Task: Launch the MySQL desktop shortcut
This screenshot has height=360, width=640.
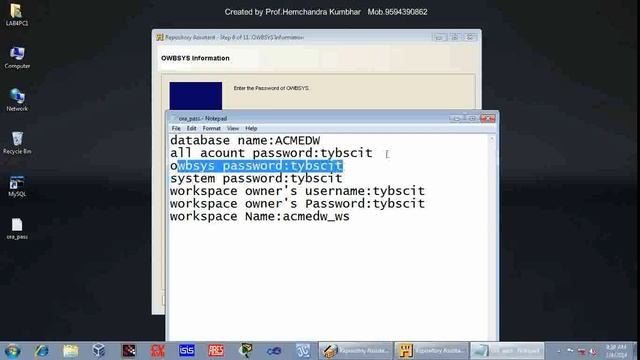Action: [17, 186]
